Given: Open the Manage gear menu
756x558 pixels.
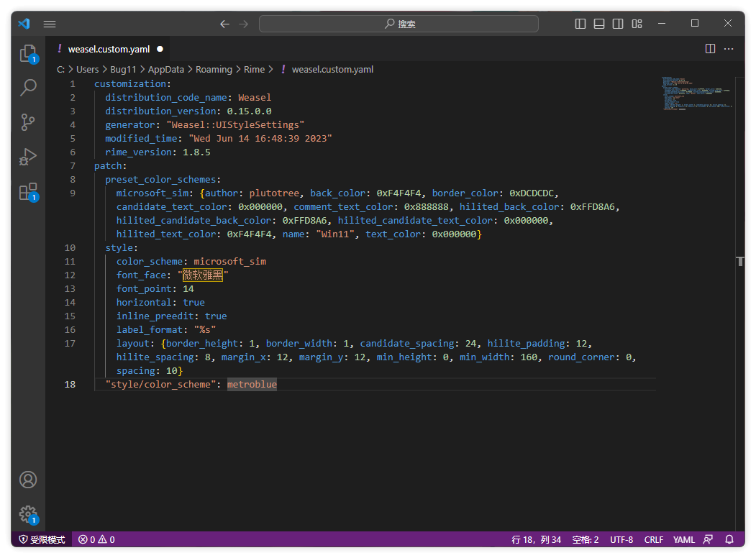Looking at the screenshot, I should point(28,514).
